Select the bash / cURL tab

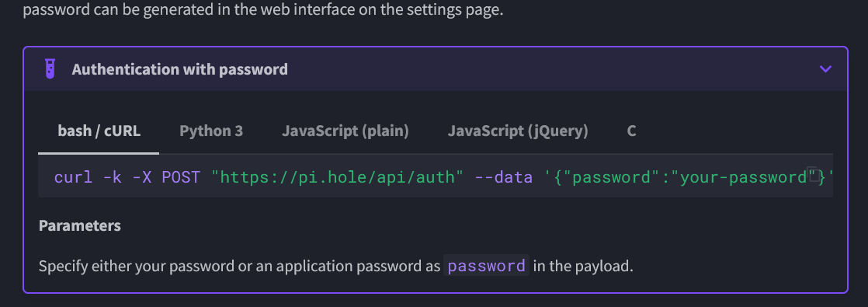99,131
